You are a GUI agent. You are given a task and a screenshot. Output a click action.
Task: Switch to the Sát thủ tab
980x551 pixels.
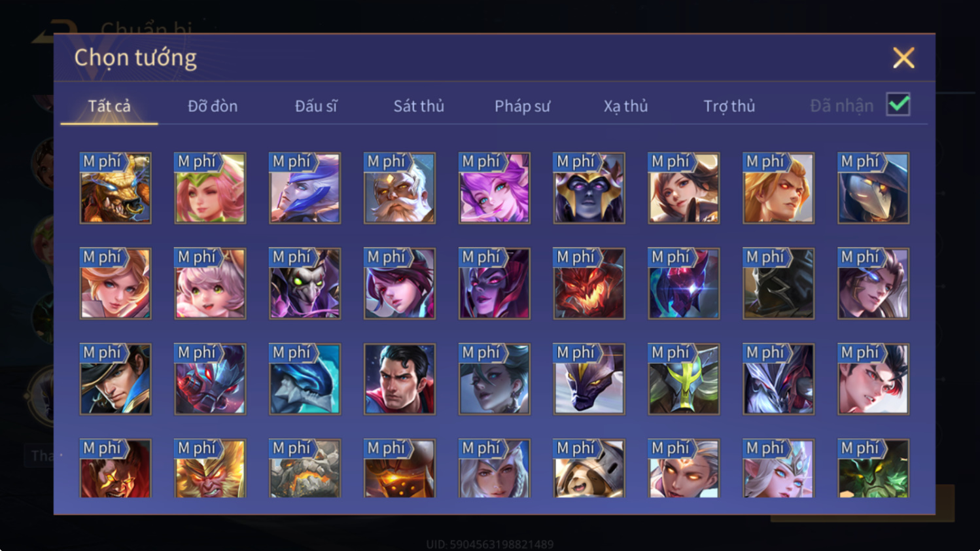click(x=419, y=106)
